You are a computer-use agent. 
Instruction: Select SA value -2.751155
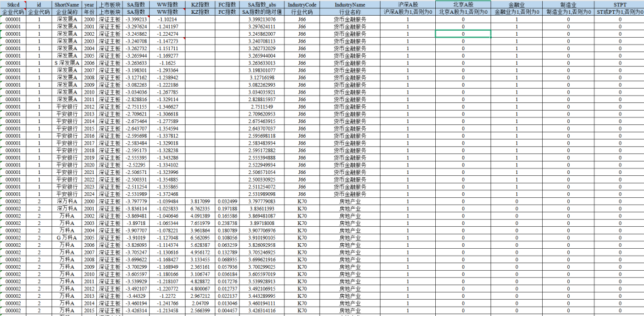(x=136, y=107)
